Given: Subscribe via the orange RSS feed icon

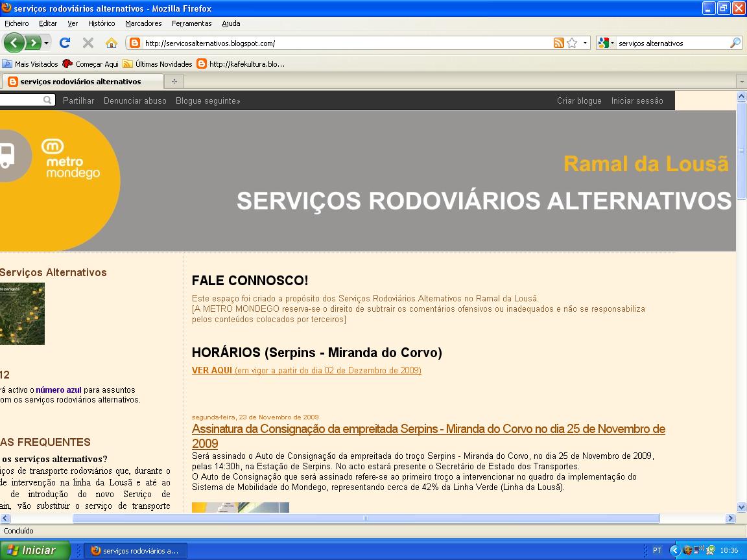Looking at the screenshot, I should tap(559, 43).
